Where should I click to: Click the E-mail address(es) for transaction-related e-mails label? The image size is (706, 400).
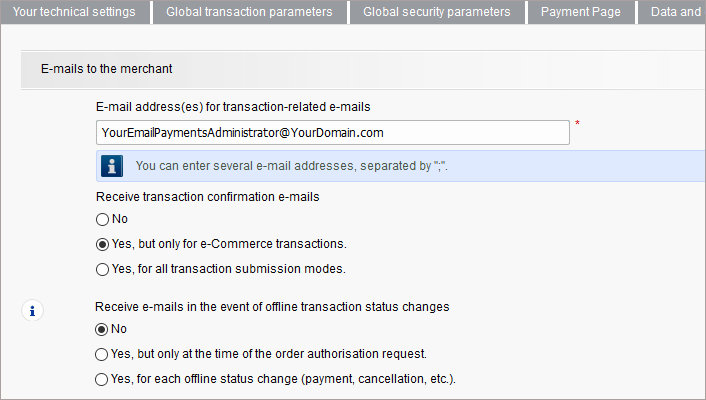(234, 107)
